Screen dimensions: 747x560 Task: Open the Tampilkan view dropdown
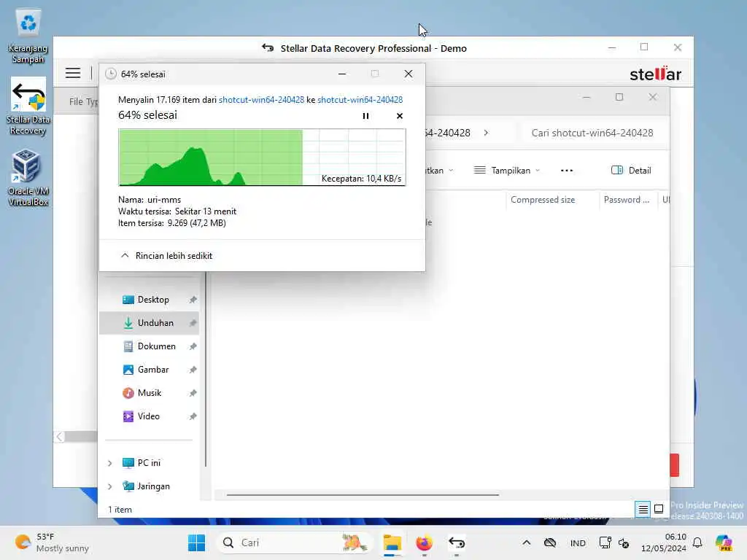(507, 171)
